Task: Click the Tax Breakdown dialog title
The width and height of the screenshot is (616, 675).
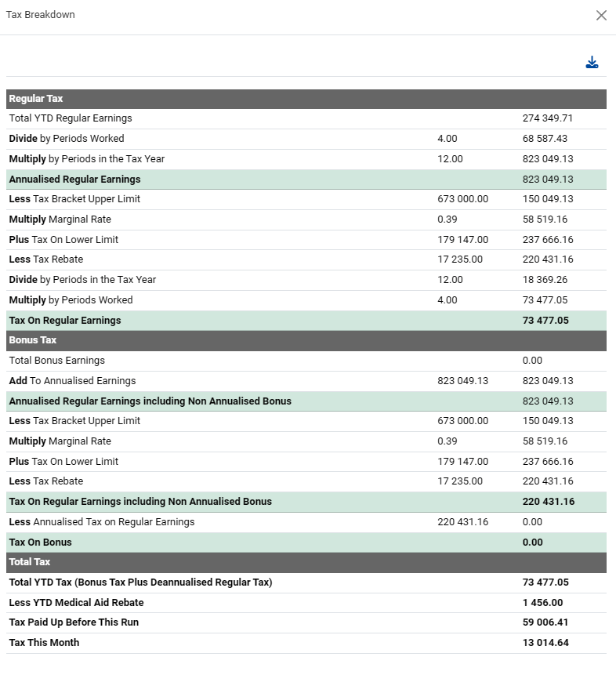Action: point(41,16)
